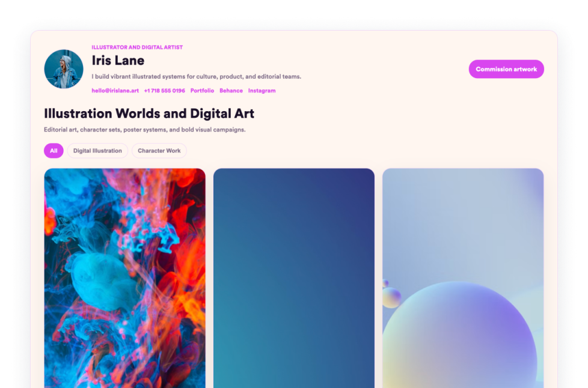Click the 'Illustrator and Digital Artist' label
588x388 pixels.
click(x=137, y=47)
